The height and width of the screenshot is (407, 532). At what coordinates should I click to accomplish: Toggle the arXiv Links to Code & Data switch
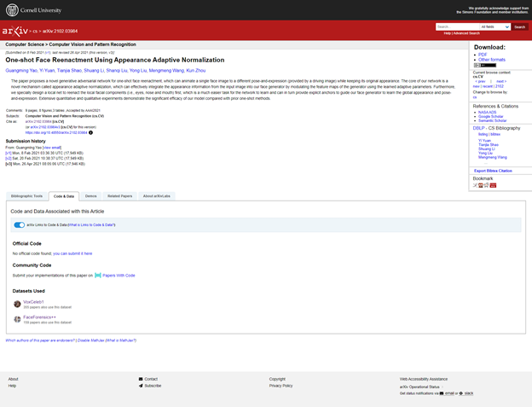(x=19, y=225)
